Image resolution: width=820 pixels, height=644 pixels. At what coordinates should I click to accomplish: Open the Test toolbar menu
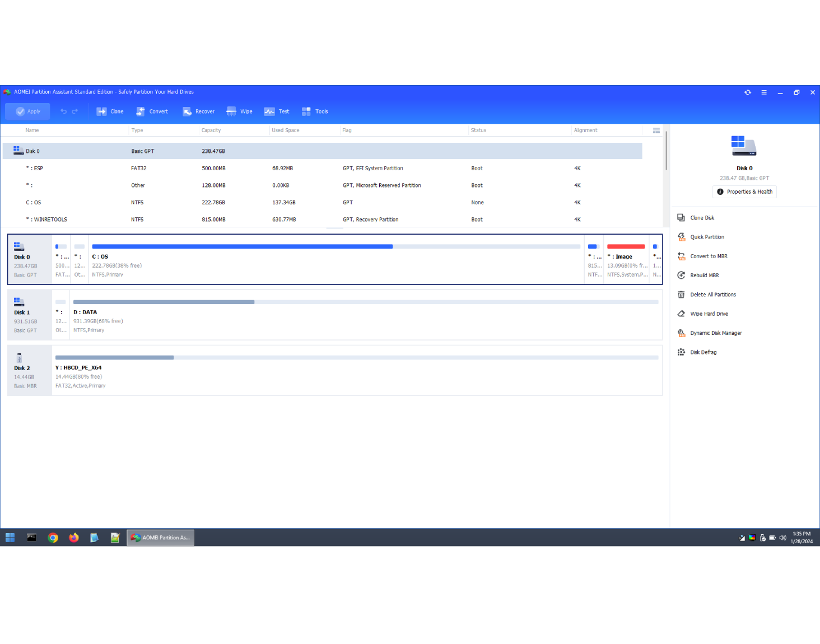pyautogui.click(x=277, y=111)
